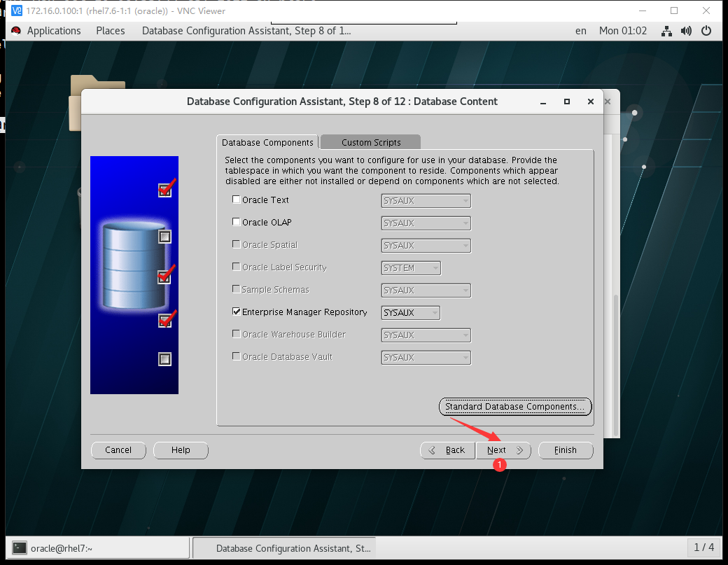Screen dimensions: 728x565
Task: Uncheck Enterprise Manager Repository checkbox
Action: (237, 312)
